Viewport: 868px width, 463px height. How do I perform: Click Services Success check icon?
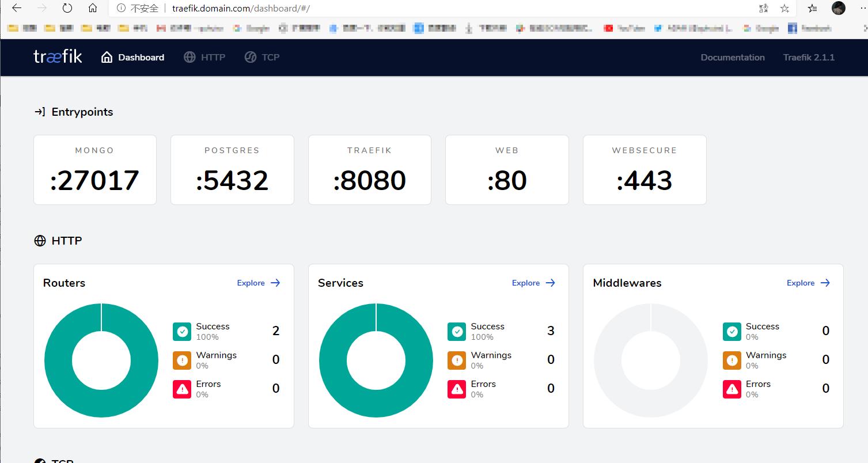(x=457, y=332)
